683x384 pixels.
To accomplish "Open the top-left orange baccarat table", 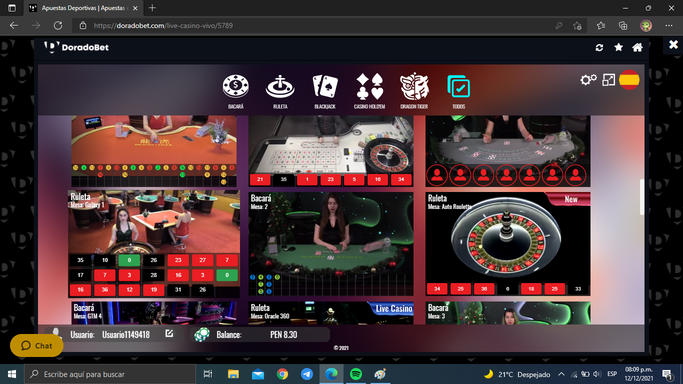I will pyautogui.click(x=154, y=151).
